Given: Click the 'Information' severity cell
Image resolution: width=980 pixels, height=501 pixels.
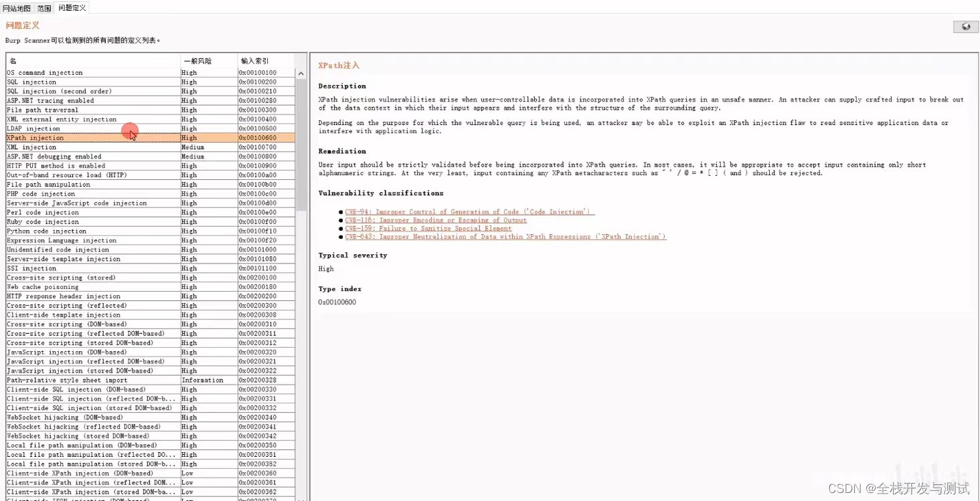Looking at the screenshot, I should [209, 381].
